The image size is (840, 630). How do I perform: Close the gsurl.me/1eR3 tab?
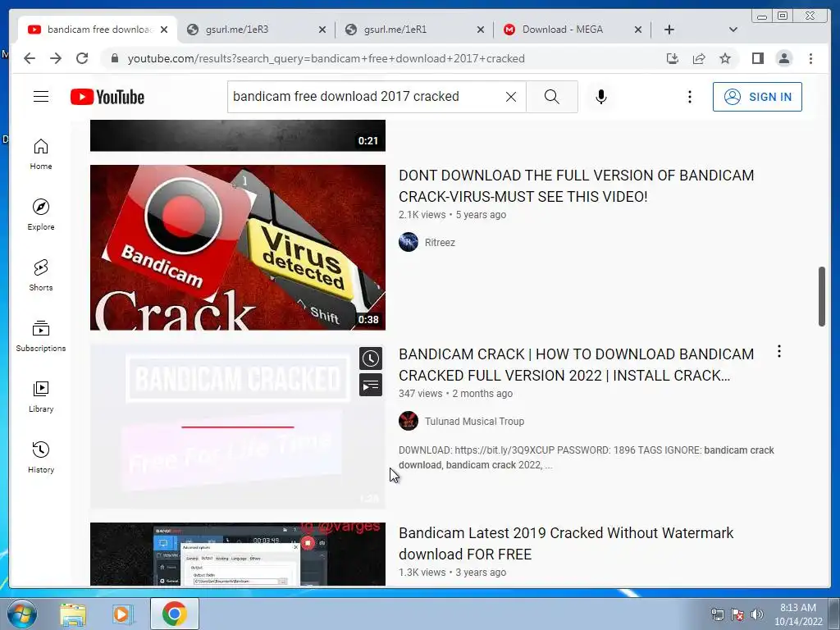tap(322, 30)
